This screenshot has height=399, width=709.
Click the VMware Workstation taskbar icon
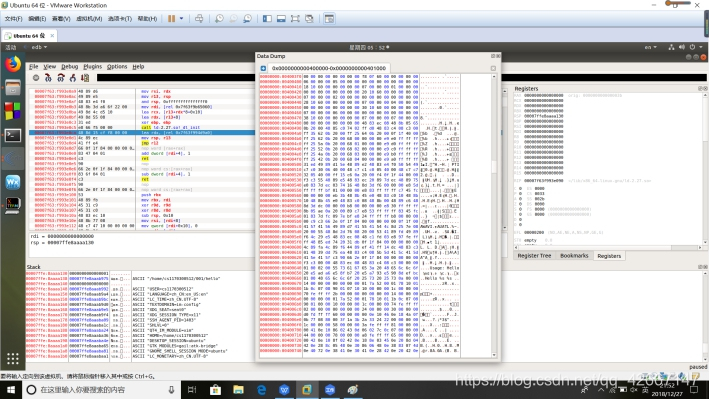tap(307, 390)
